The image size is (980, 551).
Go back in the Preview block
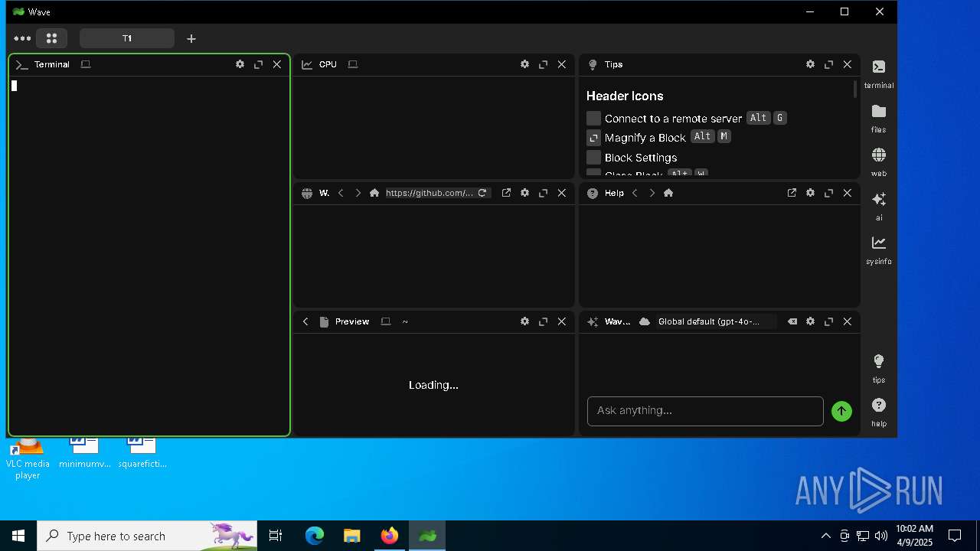coord(305,321)
